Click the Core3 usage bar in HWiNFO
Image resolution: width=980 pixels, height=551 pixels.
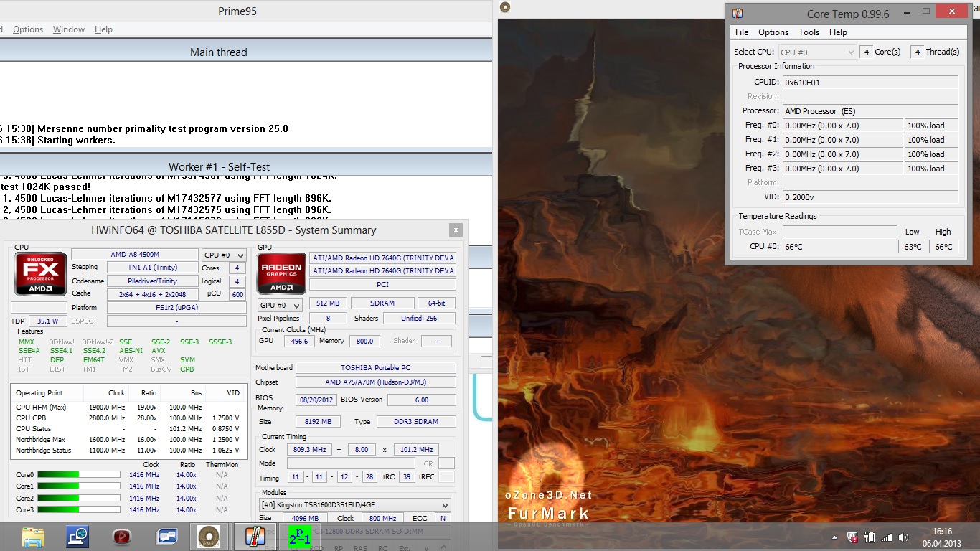(x=79, y=509)
